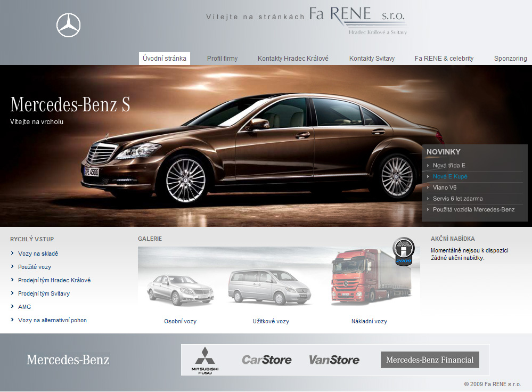Screen dimensions: 532x392
Task: Open Prodejní tým Hradec Králové link
Action: (54, 280)
